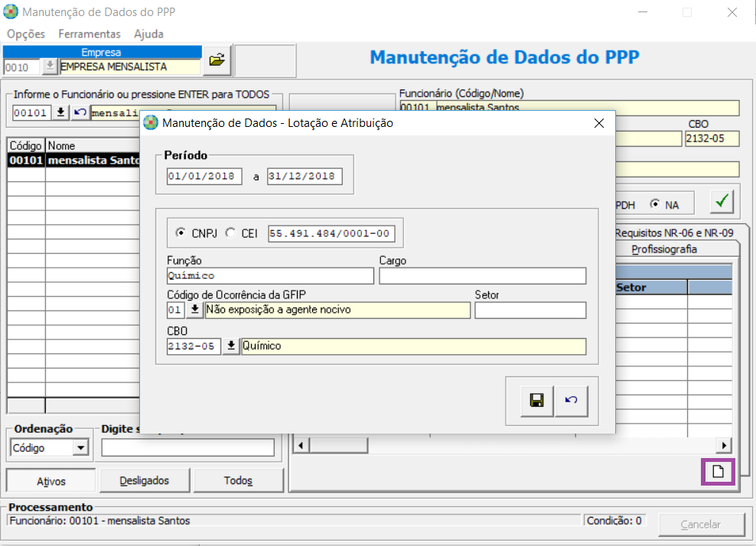This screenshot has height=546, width=756.
Task: Expand the Ordenação Código combo box
Action: pos(80,447)
